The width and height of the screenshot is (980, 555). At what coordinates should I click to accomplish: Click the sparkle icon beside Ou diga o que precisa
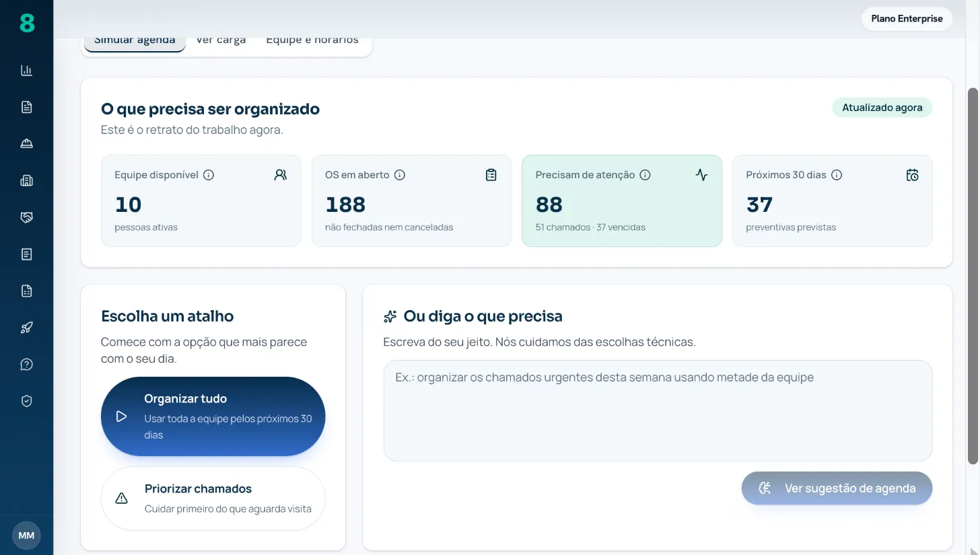(x=390, y=316)
